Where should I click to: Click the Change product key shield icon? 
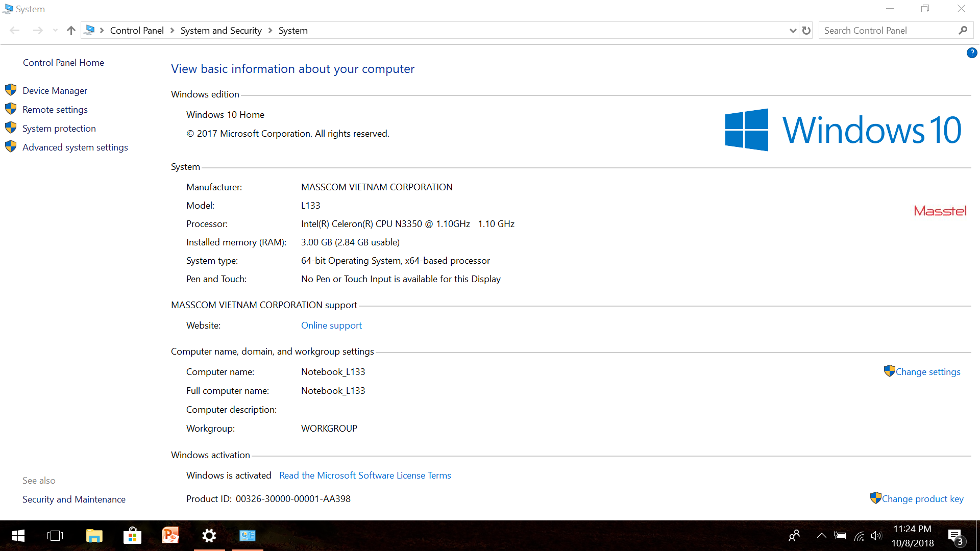point(875,498)
